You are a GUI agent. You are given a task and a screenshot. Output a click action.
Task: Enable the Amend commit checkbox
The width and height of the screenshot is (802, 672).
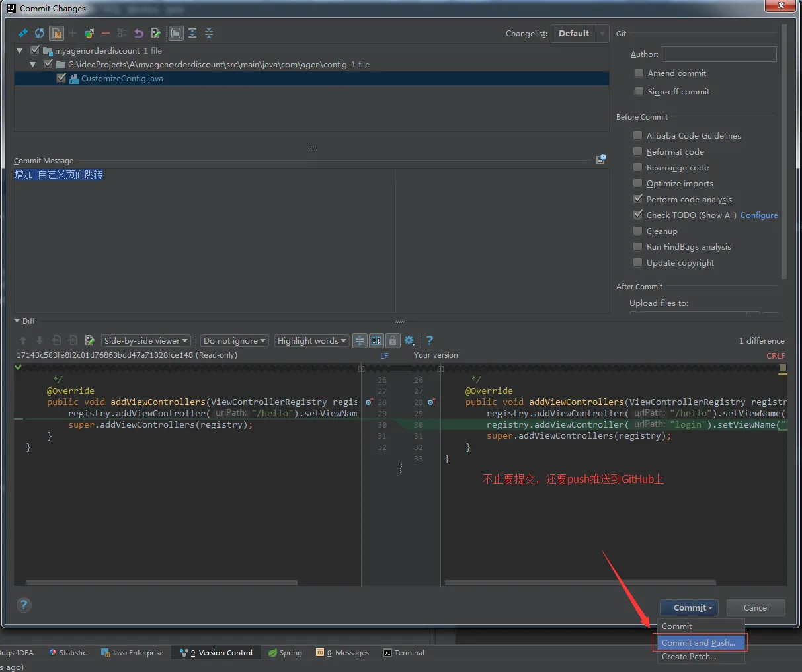click(x=639, y=73)
